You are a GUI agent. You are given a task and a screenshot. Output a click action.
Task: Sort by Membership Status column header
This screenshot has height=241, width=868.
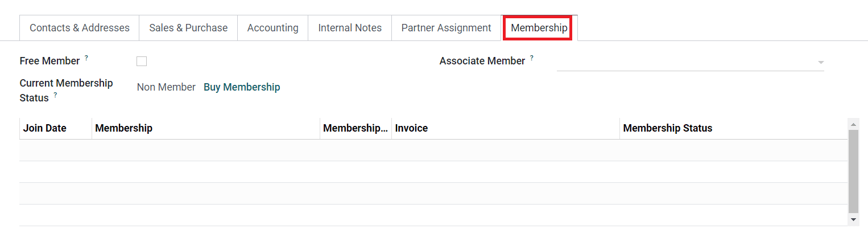coord(667,128)
